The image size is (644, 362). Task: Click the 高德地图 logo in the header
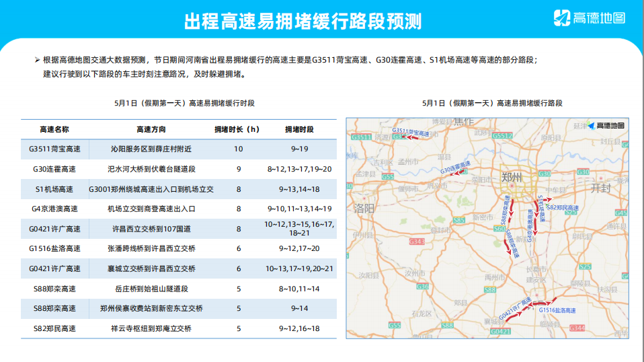click(x=590, y=18)
